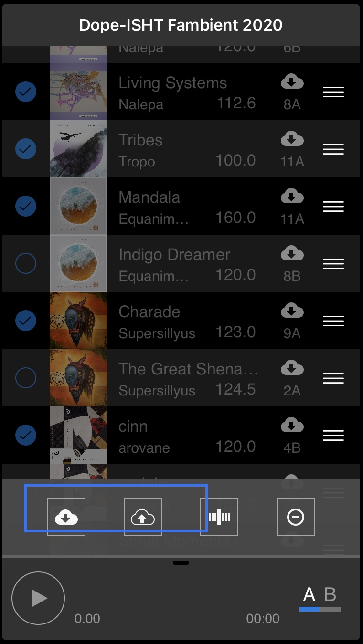Switch to deck B
The height and width of the screenshot is (644, 363).
point(330,595)
